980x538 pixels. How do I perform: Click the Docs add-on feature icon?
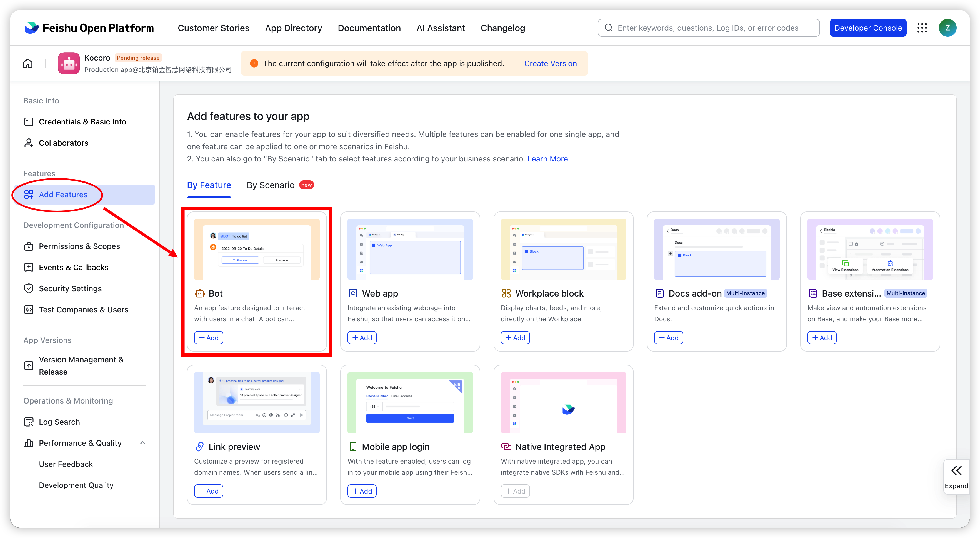pyautogui.click(x=660, y=293)
